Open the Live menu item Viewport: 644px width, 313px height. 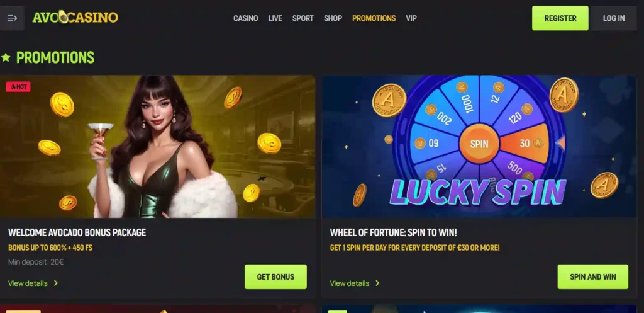click(x=275, y=18)
